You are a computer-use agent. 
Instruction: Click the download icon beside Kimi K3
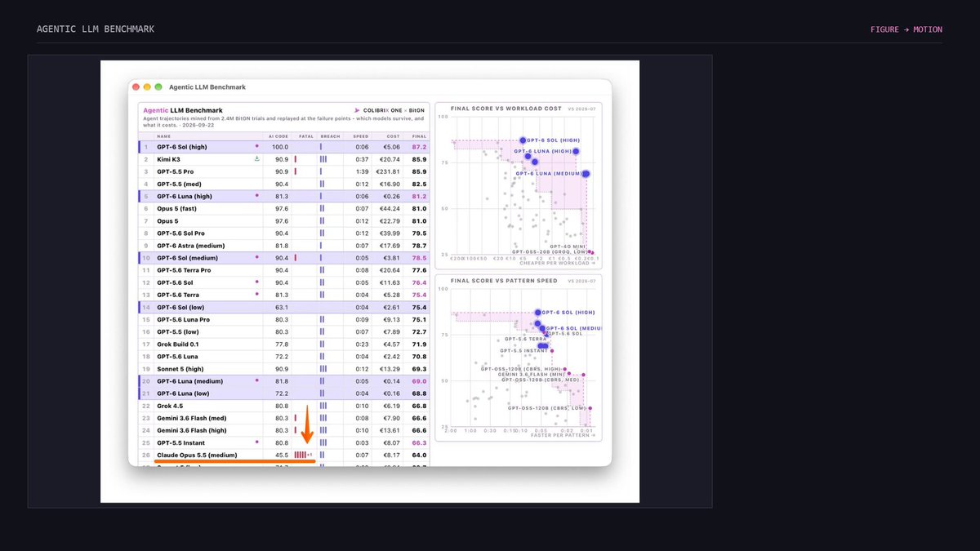click(x=257, y=159)
